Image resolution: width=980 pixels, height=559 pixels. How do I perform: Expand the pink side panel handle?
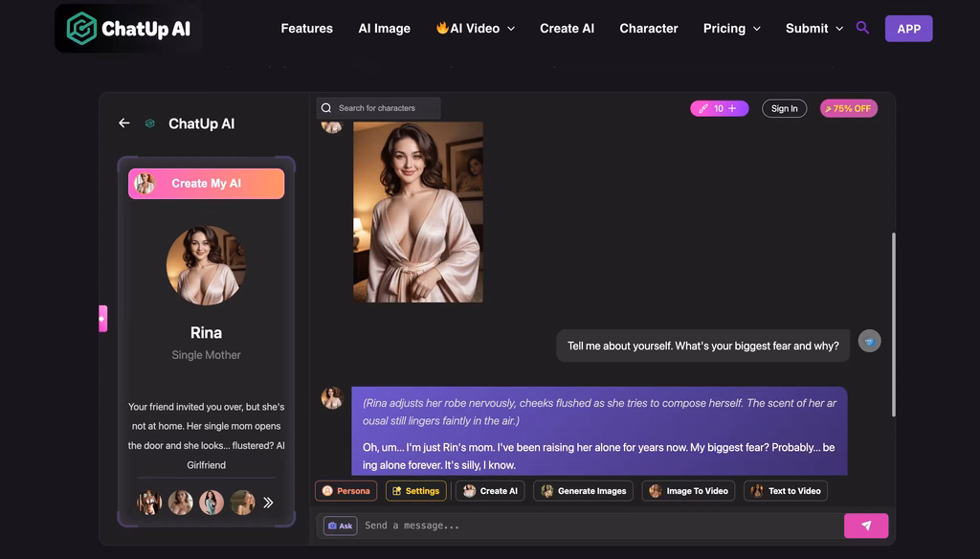click(103, 319)
